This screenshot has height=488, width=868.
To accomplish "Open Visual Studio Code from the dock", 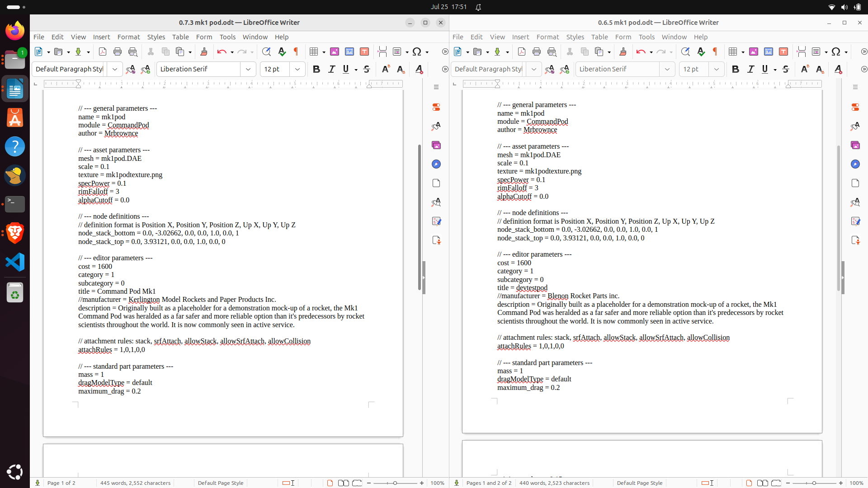I will 15,262.
